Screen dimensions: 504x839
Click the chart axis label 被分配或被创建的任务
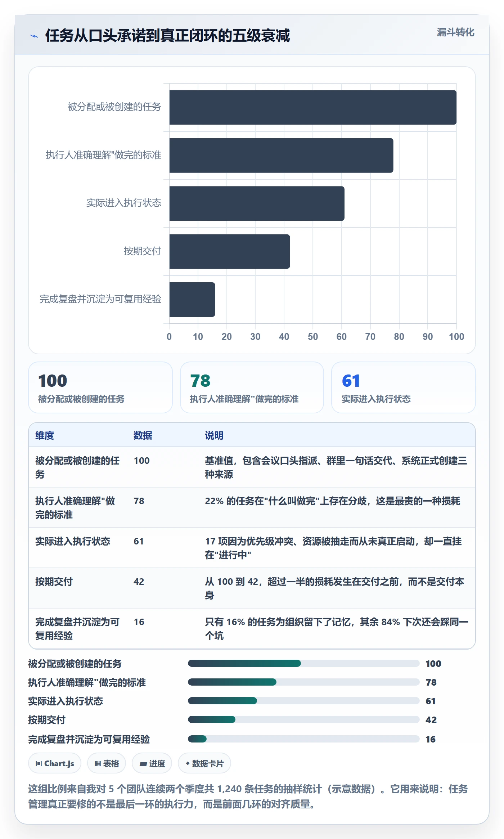pos(114,107)
